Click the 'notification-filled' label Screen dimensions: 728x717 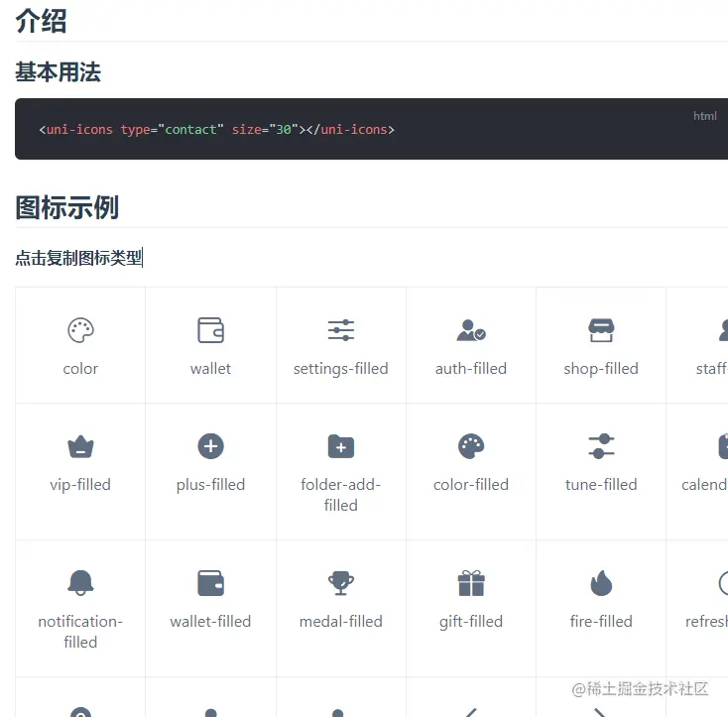click(80, 632)
